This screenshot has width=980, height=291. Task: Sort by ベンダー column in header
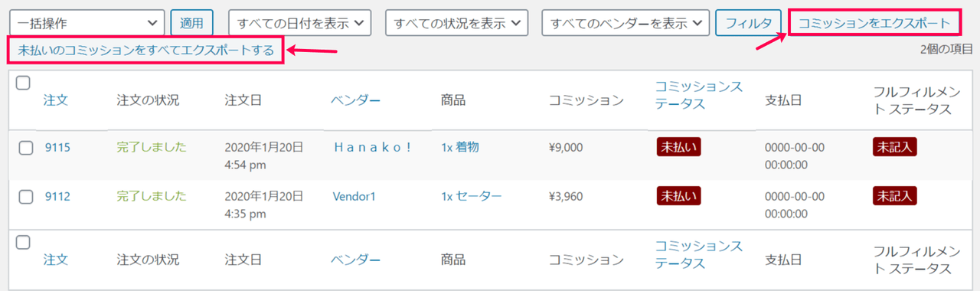point(356,100)
